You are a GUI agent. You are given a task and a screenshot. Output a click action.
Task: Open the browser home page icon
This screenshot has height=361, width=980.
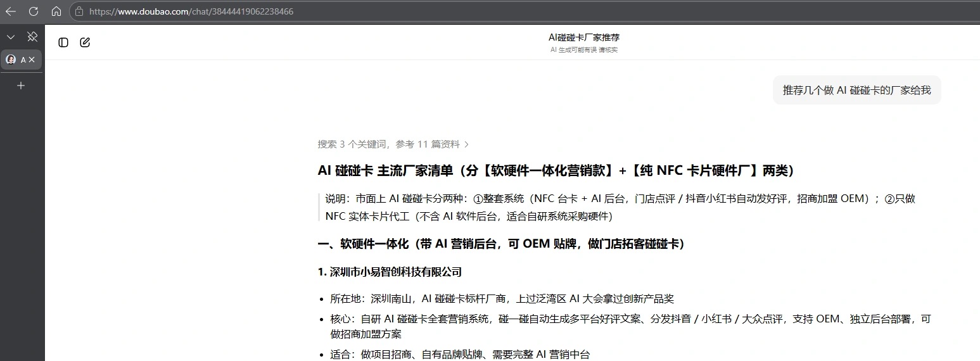56,11
